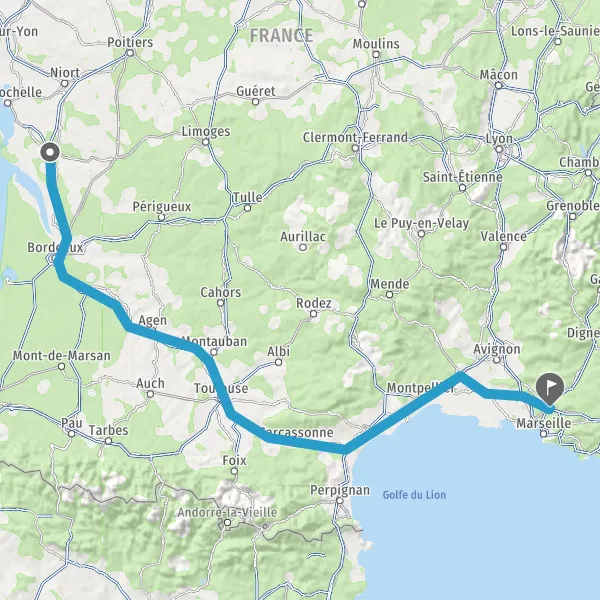The height and width of the screenshot is (600, 600).
Task: Click the Bordeaux city label
Action: pyautogui.click(x=55, y=248)
